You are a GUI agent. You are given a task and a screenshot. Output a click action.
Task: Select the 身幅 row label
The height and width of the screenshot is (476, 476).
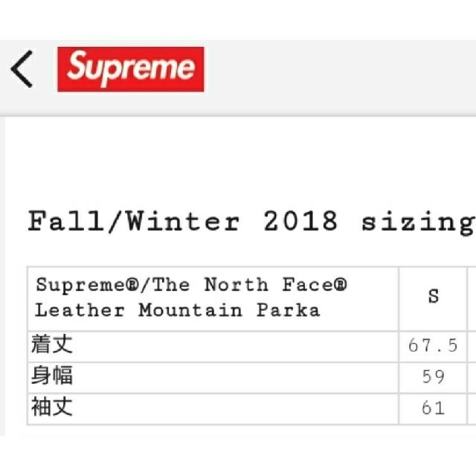click(x=52, y=376)
